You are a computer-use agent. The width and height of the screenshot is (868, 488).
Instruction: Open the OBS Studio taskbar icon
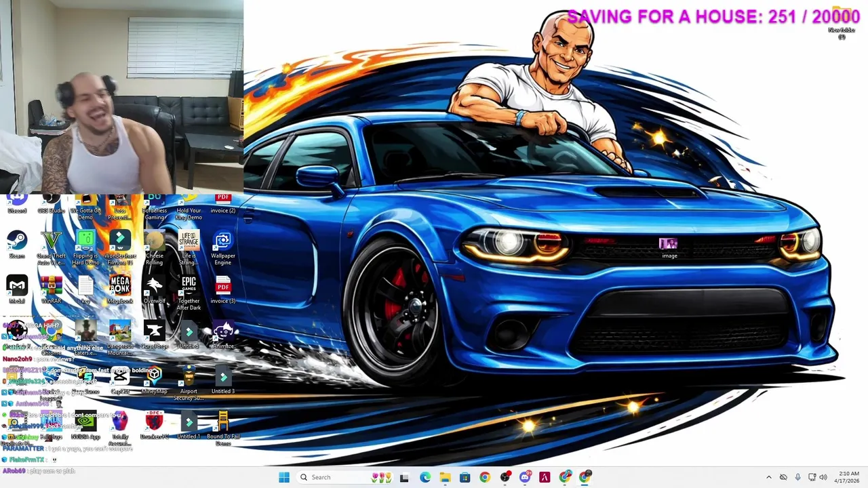point(505,477)
